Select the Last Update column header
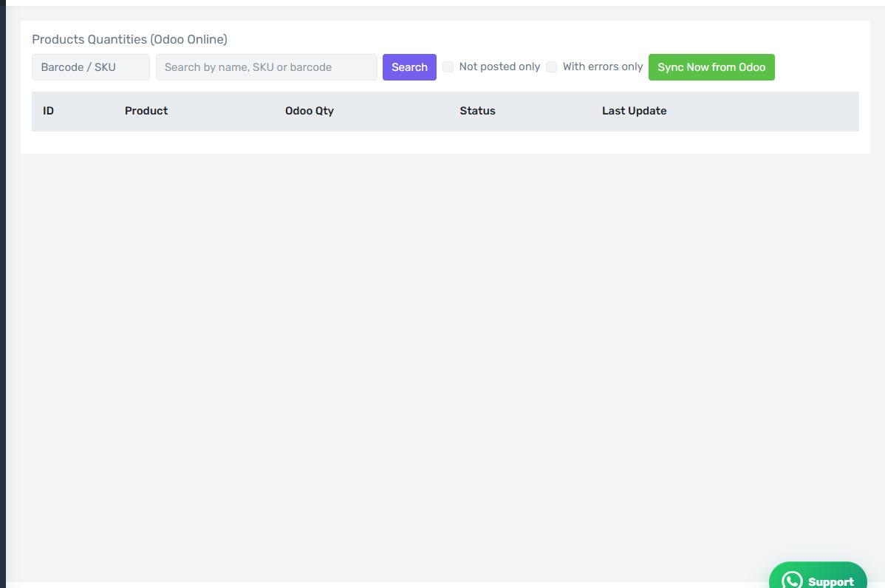This screenshot has height=588, width=885. [x=635, y=111]
